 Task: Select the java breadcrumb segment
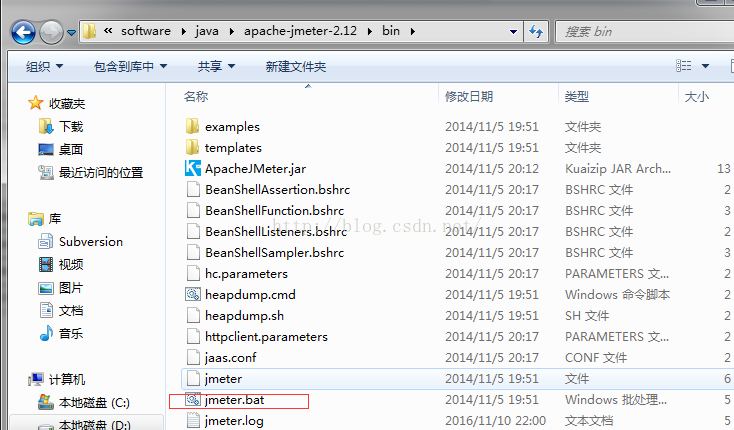[x=207, y=31]
